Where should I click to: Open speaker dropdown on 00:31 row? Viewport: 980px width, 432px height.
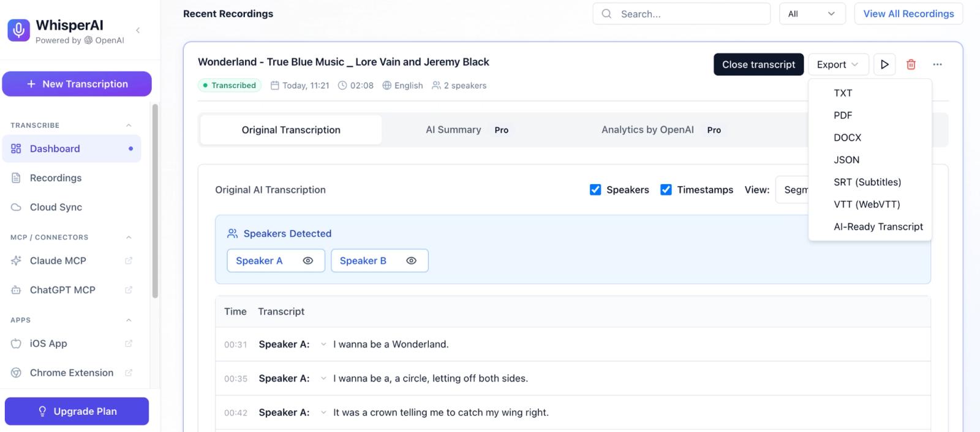pyautogui.click(x=323, y=344)
